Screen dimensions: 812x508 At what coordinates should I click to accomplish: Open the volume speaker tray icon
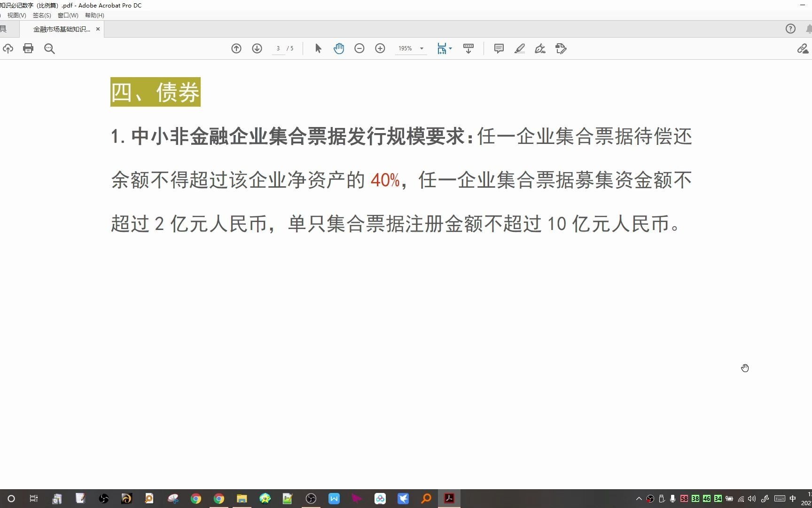pos(752,499)
